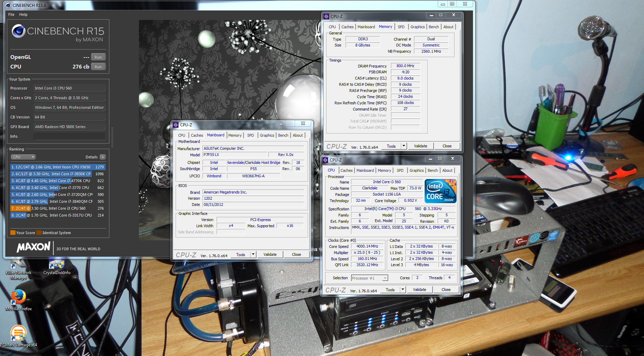Click the Your Score orange legend swatch
Viewport: 644px width, 356px height.
click(13, 233)
